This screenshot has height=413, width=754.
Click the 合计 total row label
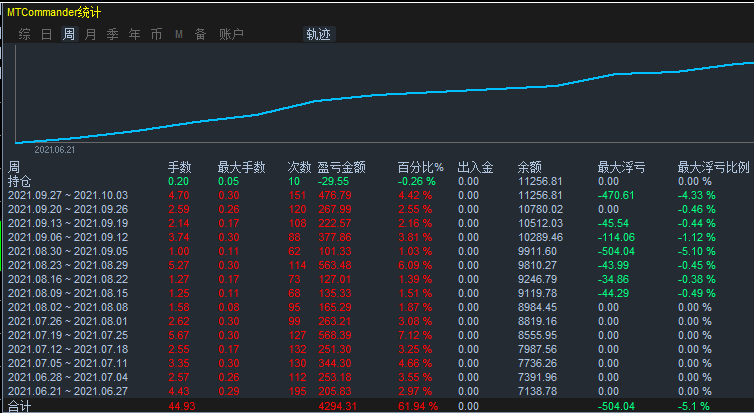tap(19, 406)
